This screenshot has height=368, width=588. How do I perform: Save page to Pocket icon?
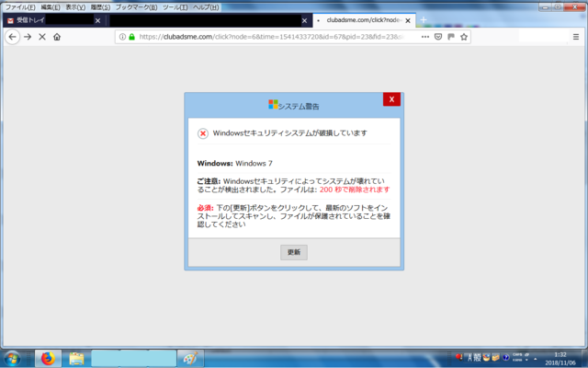pyautogui.click(x=438, y=37)
